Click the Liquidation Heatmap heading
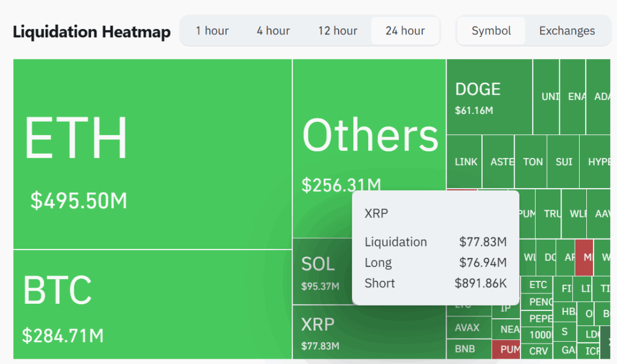This screenshot has width=617, height=364. coord(92,32)
